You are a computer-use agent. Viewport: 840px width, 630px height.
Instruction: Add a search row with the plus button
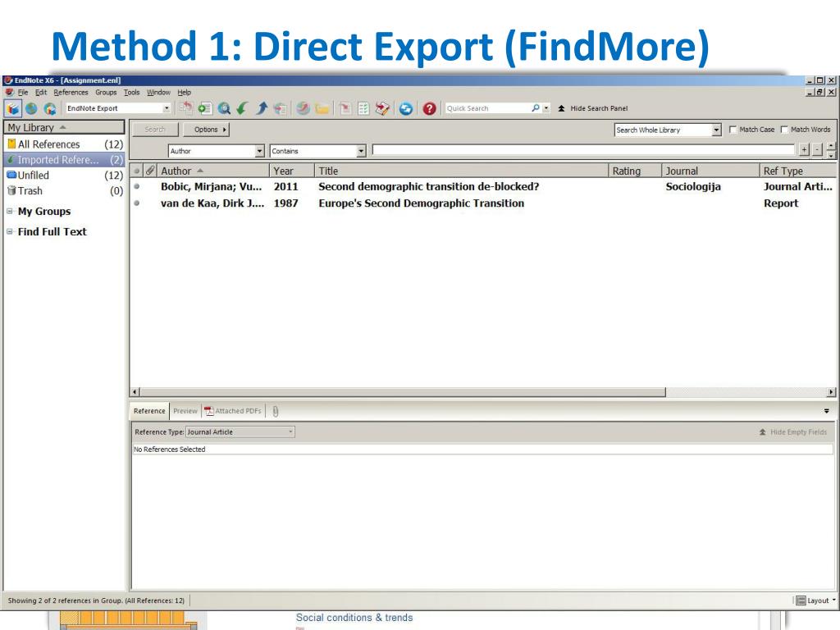804,150
